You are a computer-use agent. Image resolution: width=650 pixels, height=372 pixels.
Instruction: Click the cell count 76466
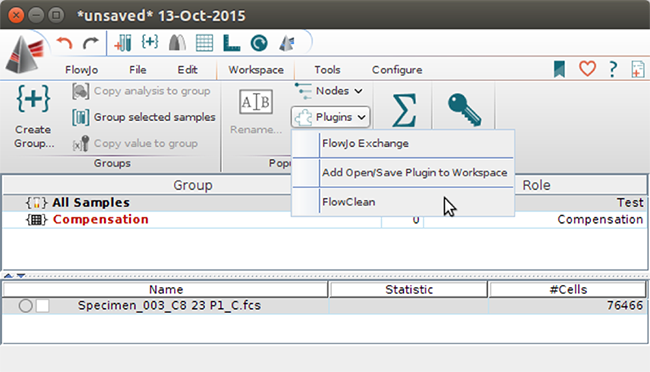click(625, 306)
